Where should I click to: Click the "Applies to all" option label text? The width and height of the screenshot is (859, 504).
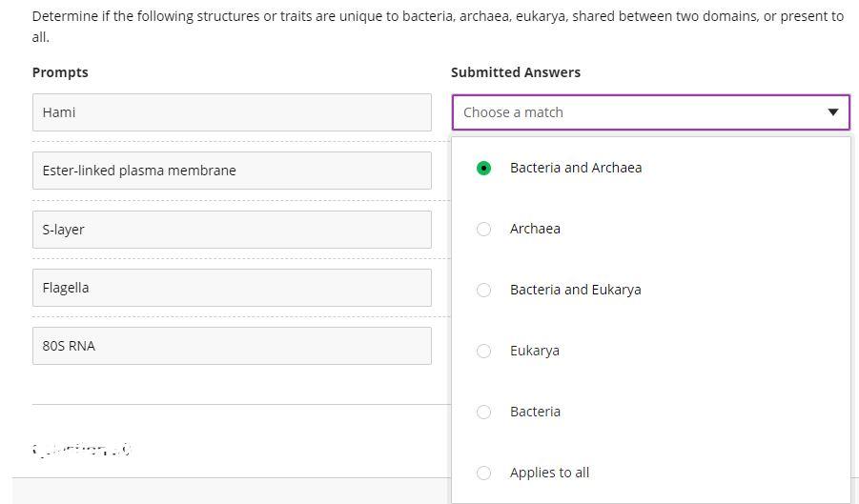(x=549, y=473)
